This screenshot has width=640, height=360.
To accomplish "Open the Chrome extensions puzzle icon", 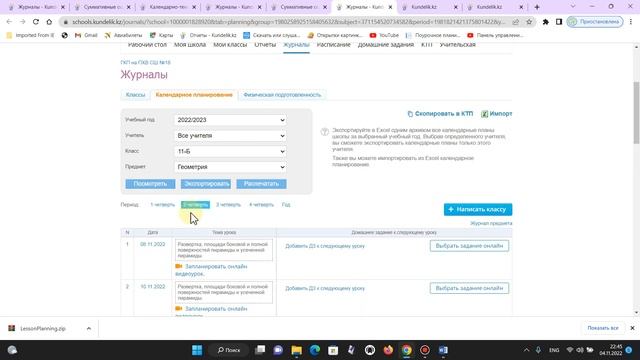I will [546, 22].
